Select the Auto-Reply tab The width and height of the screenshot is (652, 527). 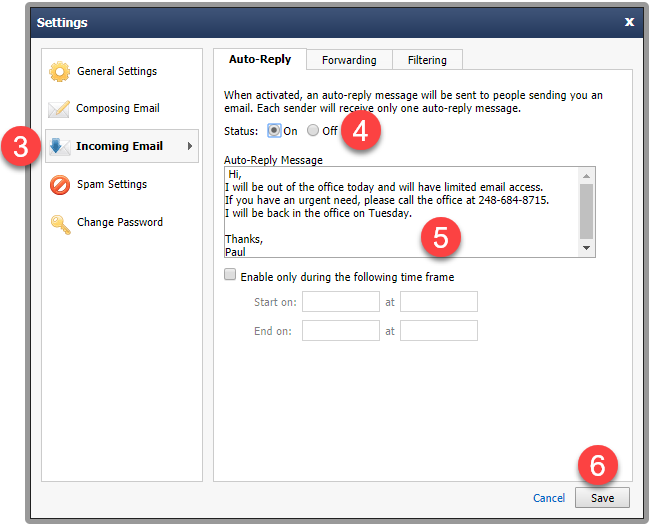click(260, 59)
